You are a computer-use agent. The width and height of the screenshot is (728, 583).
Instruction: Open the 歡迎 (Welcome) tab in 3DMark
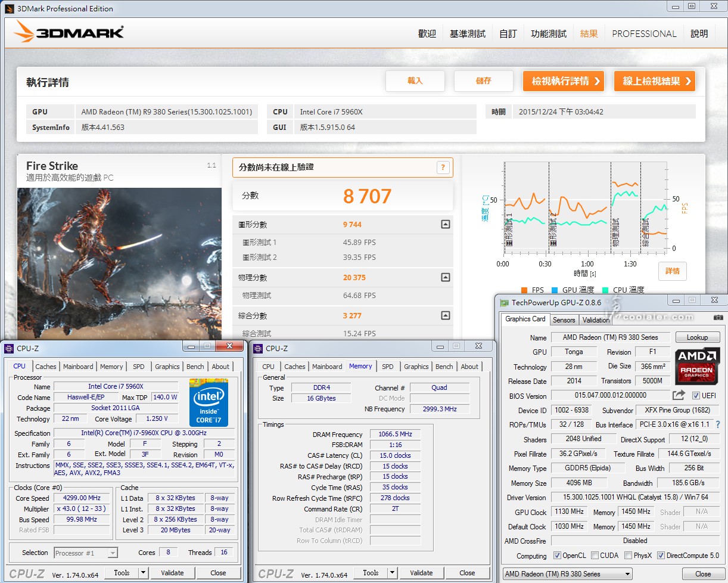427,34
